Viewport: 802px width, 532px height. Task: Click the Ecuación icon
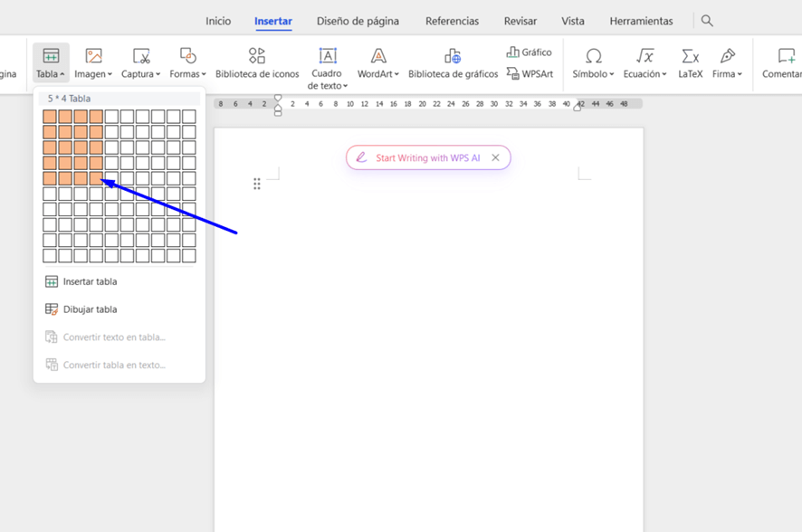pos(645,55)
